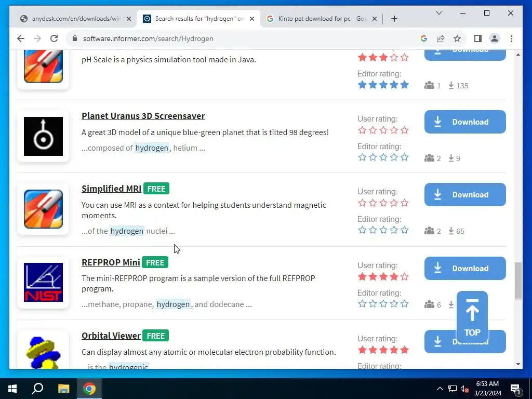Close the anydesk.com tab

(129, 19)
